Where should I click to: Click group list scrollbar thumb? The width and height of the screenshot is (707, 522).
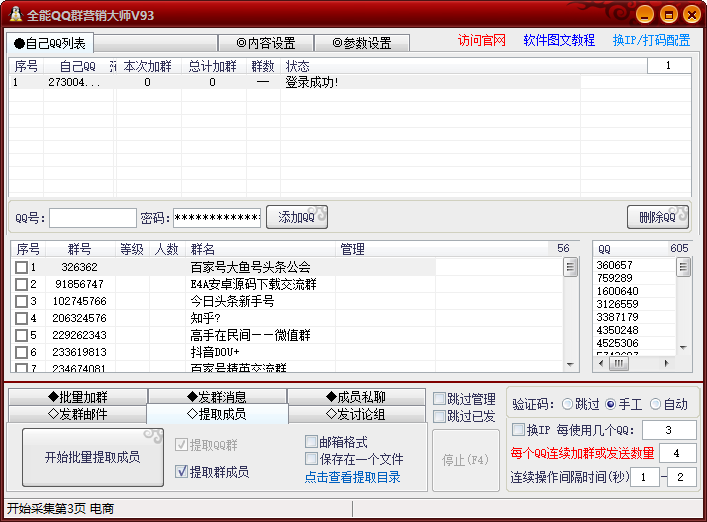pyautogui.click(x=570, y=267)
